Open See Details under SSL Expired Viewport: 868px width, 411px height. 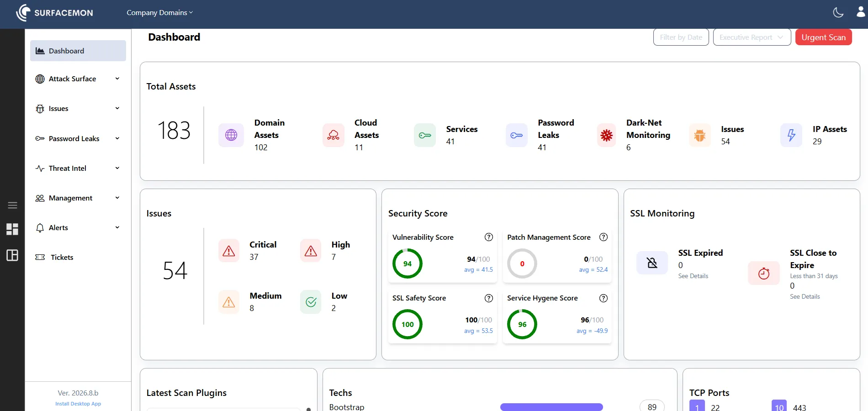pyautogui.click(x=693, y=276)
